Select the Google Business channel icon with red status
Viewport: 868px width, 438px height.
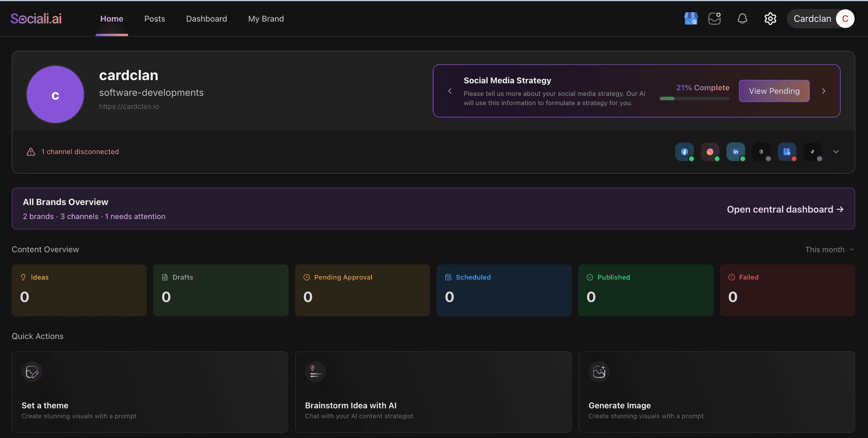pyautogui.click(x=787, y=151)
